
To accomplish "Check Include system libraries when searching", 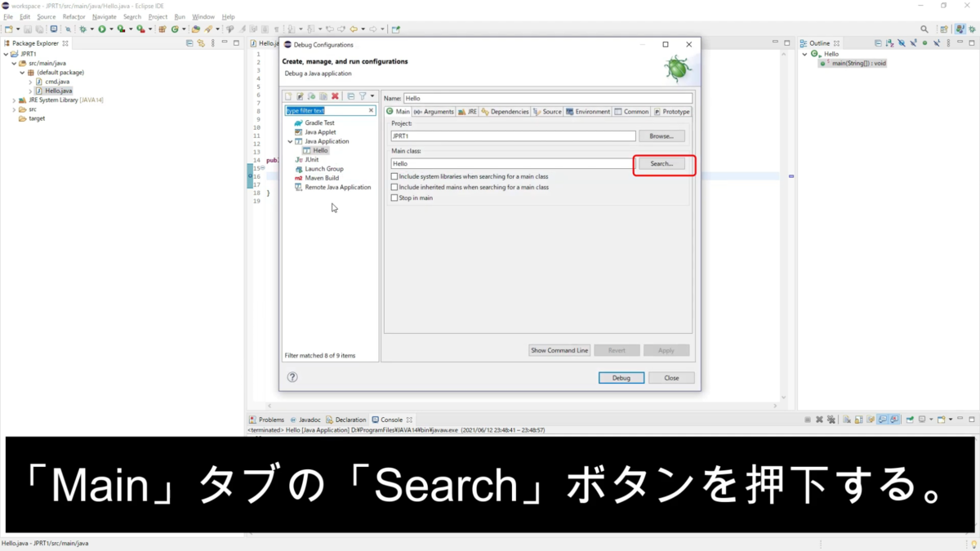I will point(394,176).
